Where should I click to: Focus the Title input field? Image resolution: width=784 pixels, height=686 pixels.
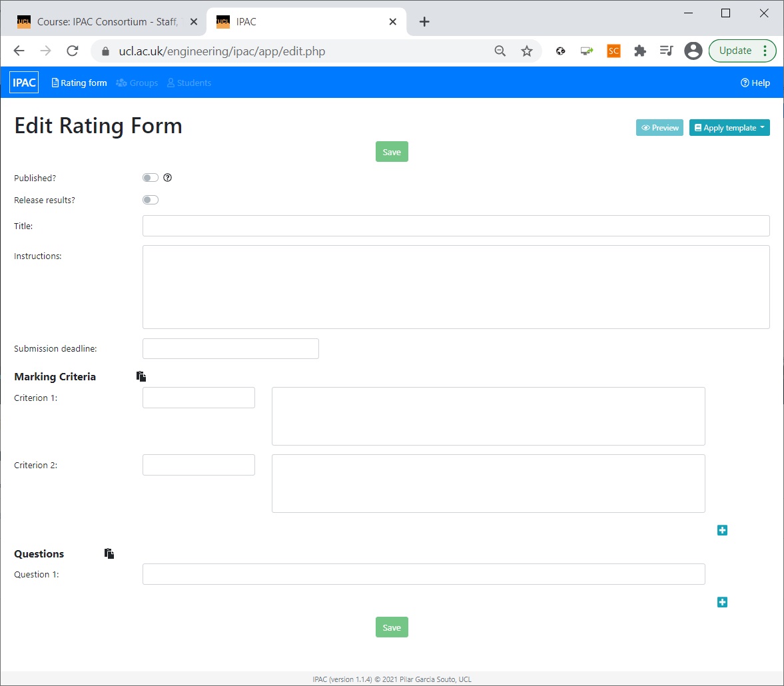[456, 226]
